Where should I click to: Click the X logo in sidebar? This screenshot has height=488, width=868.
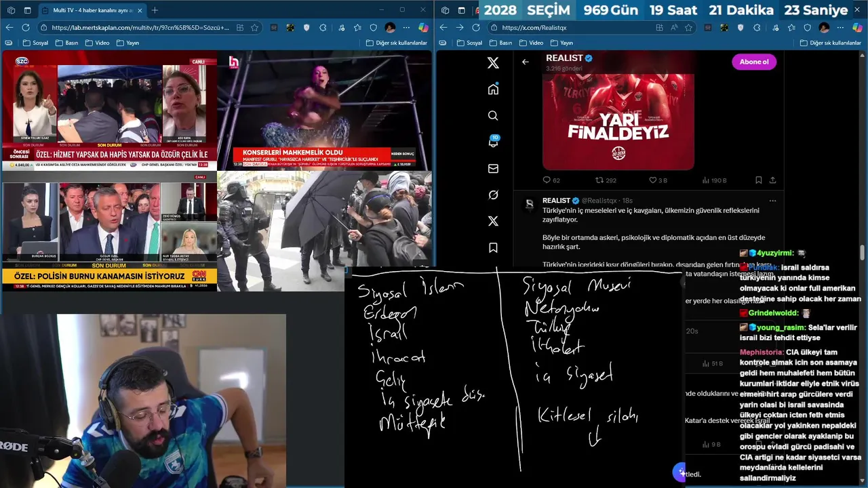click(493, 63)
